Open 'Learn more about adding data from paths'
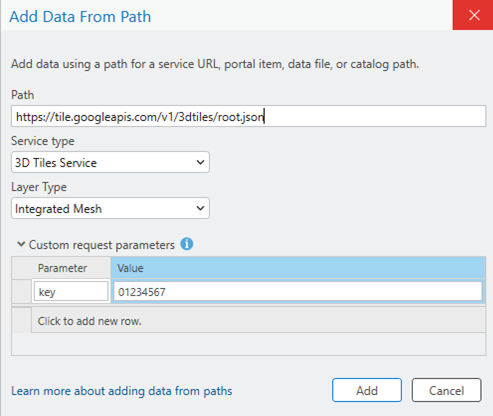The width and height of the screenshot is (493, 416). point(122,391)
